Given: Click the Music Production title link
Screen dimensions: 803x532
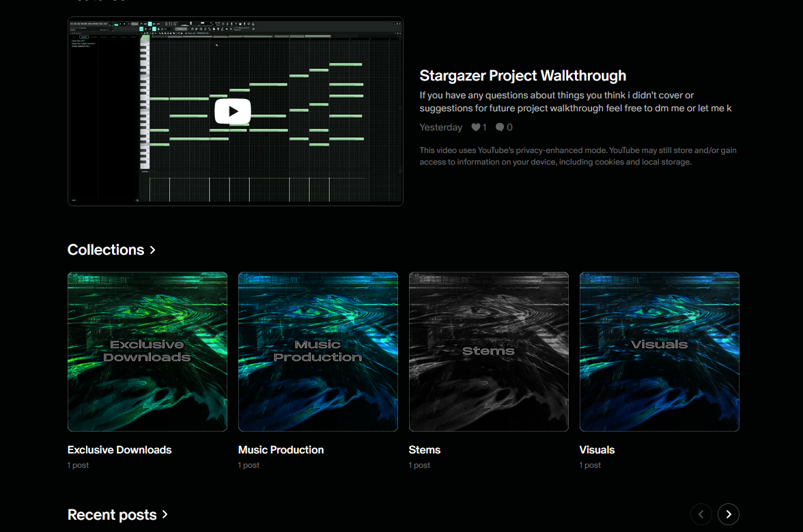Looking at the screenshot, I should tap(281, 450).
